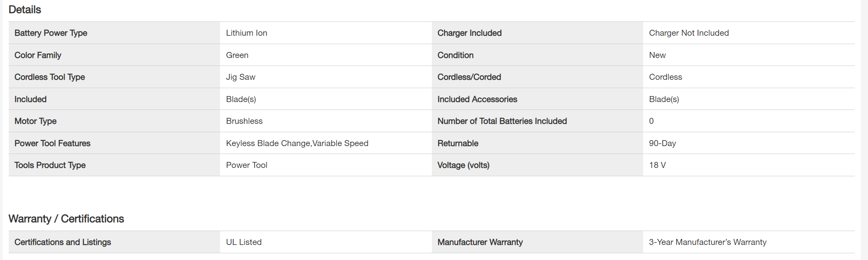Viewport: 868px width, 260px height.
Task: Click the 18 V voltage value
Action: 657,165
